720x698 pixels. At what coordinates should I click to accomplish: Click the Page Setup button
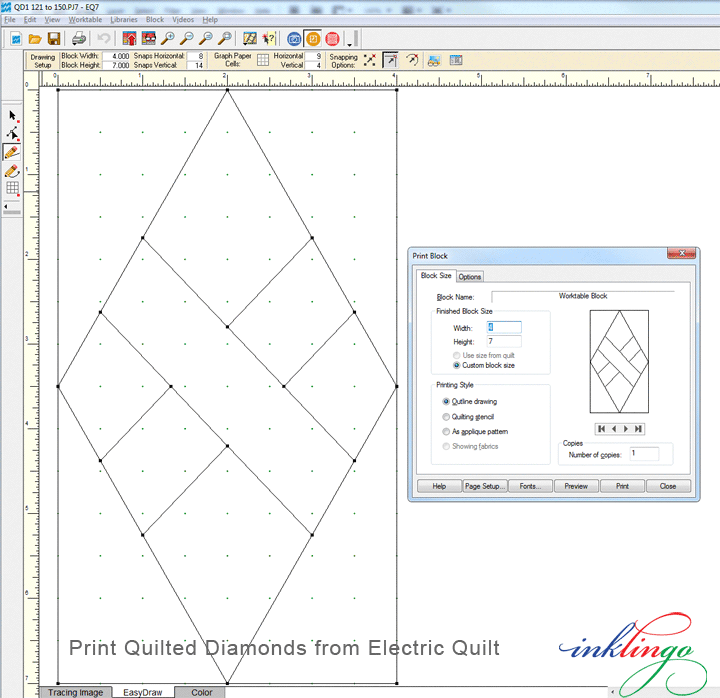485,486
